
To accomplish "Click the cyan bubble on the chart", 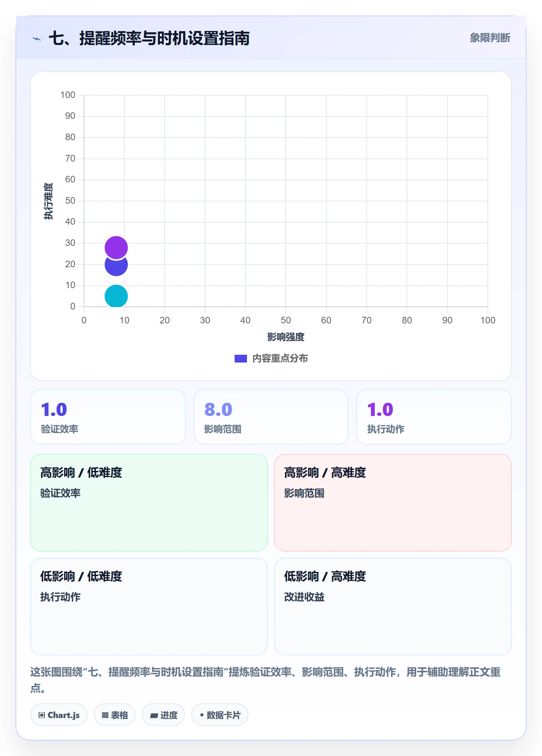I will click(x=116, y=296).
